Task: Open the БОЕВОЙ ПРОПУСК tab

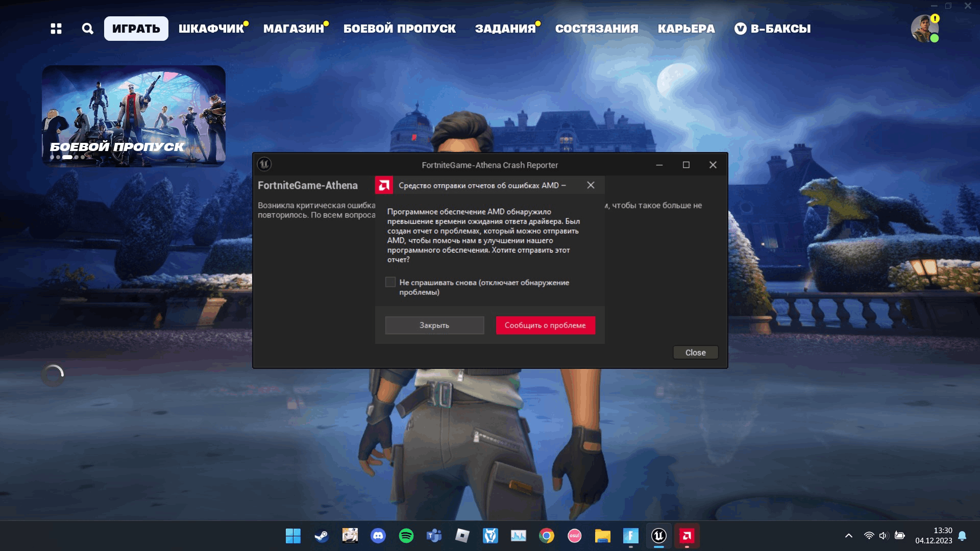Action: pos(400,29)
